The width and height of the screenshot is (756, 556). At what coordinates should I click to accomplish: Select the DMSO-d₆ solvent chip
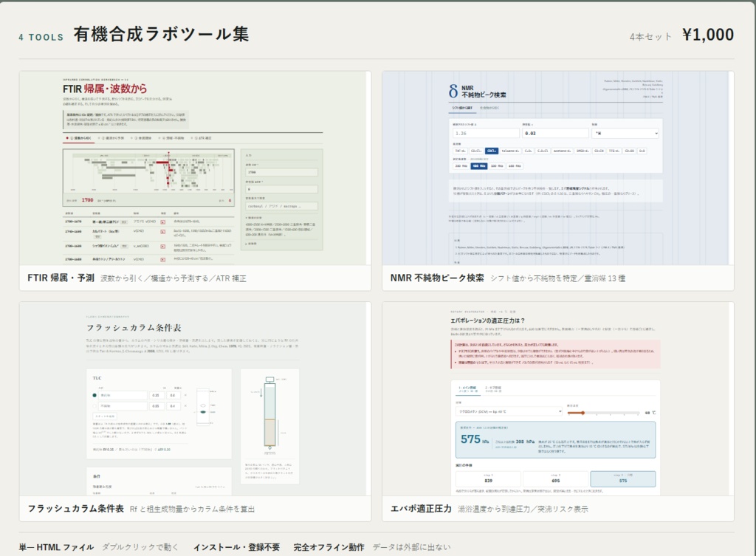point(583,151)
